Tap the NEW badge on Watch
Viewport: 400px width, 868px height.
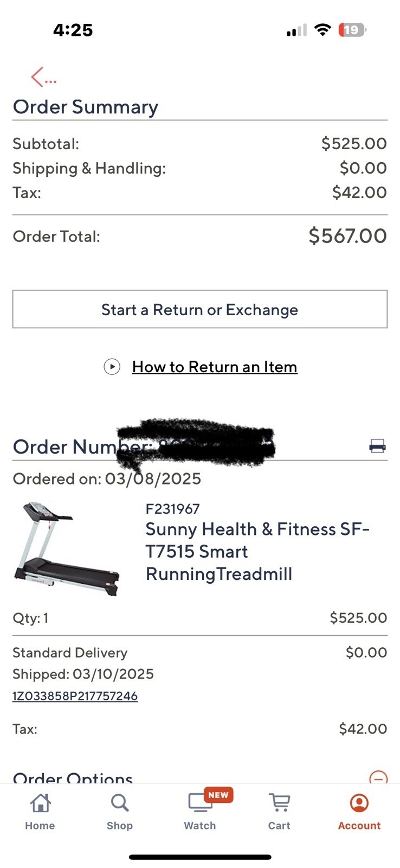click(x=218, y=795)
